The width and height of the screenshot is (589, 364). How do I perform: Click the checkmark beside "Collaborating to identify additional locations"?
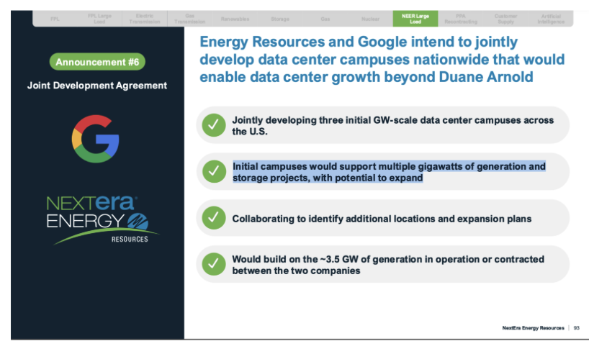[x=214, y=218]
